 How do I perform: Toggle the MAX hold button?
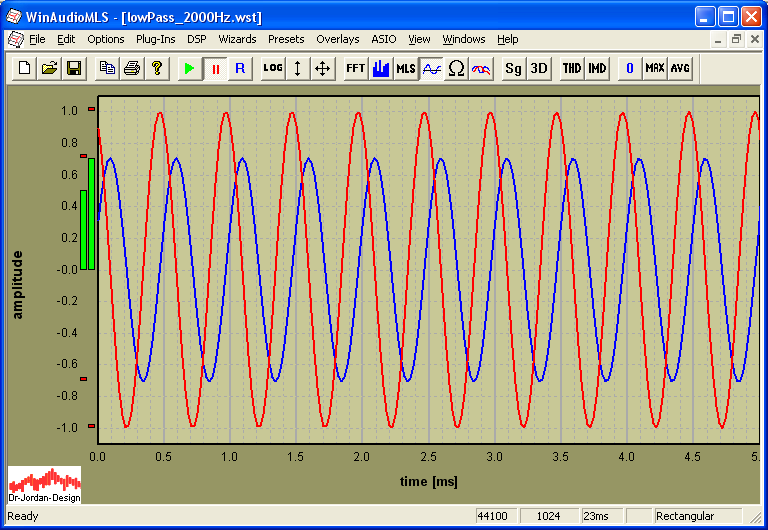655,68
